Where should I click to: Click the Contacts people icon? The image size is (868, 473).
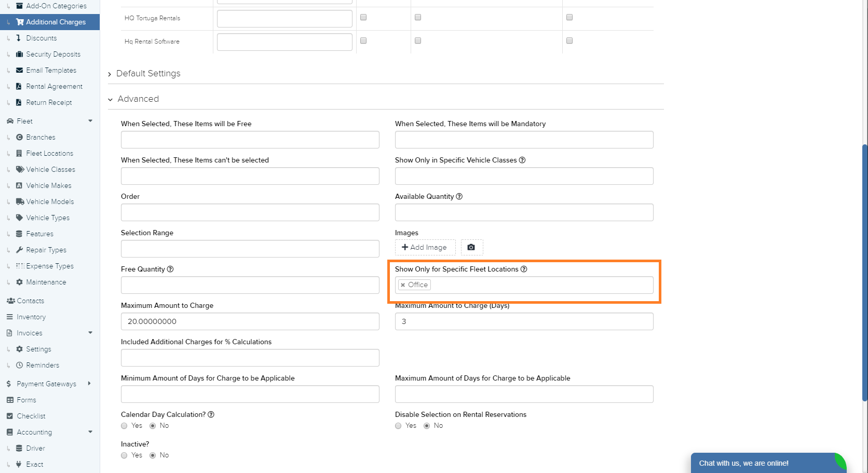pyautogui.click(x=10, y=301)
